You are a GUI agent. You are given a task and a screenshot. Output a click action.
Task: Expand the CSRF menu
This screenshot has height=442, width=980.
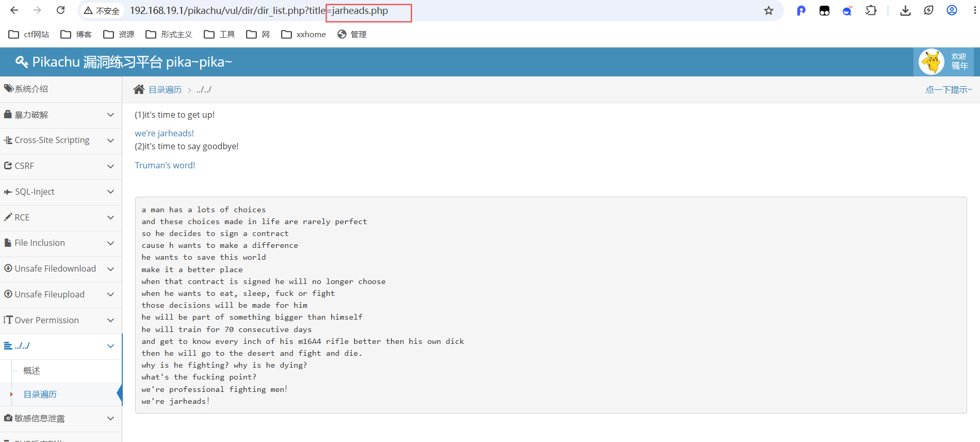(61, 166)
